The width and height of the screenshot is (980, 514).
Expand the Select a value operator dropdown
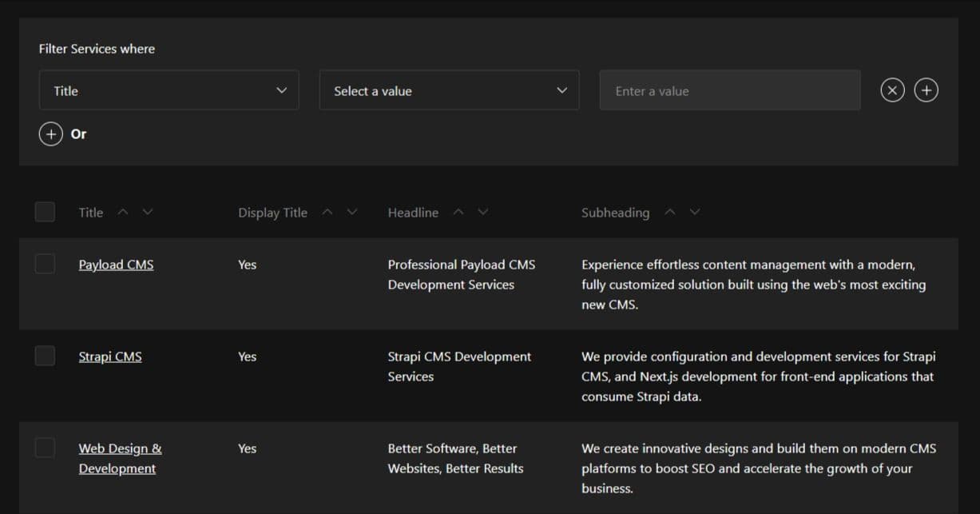(x=449, y=90)
